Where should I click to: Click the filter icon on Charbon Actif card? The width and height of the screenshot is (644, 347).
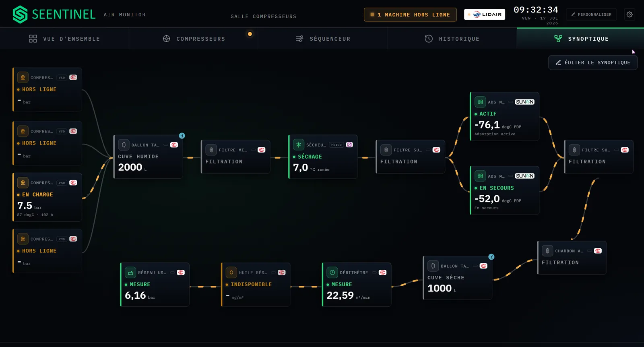(547, 251)
